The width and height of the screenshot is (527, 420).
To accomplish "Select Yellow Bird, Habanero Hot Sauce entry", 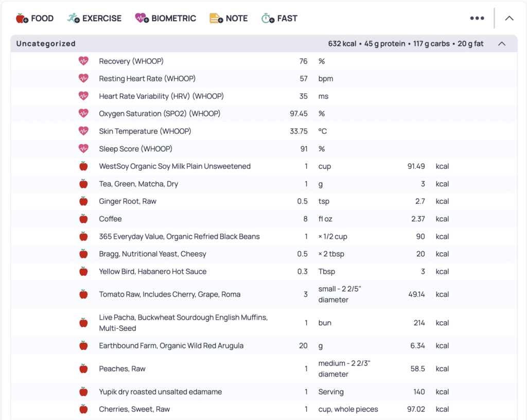I will click(152, 271).
